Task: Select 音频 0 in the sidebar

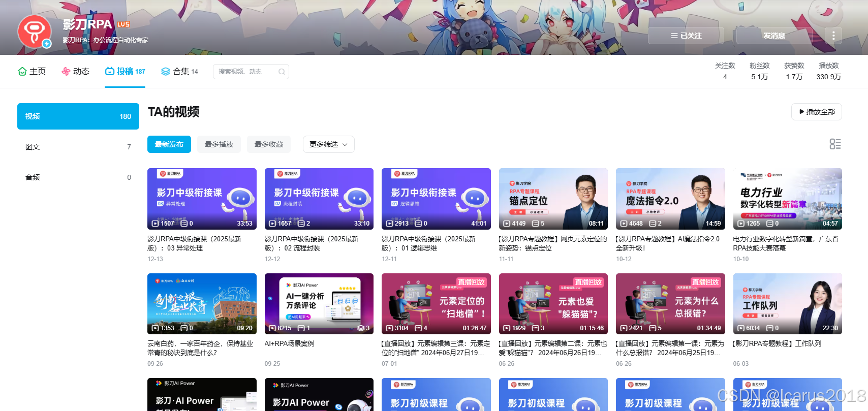Action: (78, 177)
